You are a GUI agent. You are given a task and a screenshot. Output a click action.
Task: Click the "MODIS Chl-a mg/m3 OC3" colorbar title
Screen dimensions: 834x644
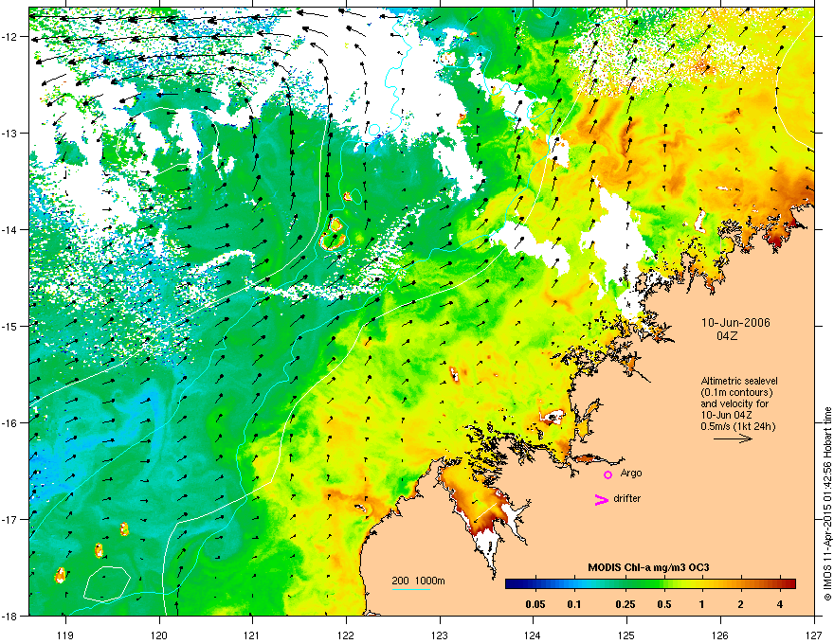pyautogui.click(x=648, y=568)
